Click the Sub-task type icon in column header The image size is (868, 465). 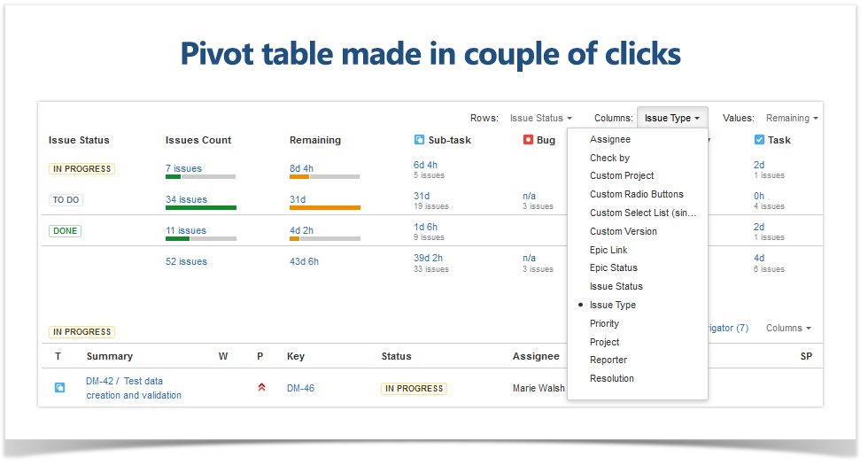coord(419,140)
